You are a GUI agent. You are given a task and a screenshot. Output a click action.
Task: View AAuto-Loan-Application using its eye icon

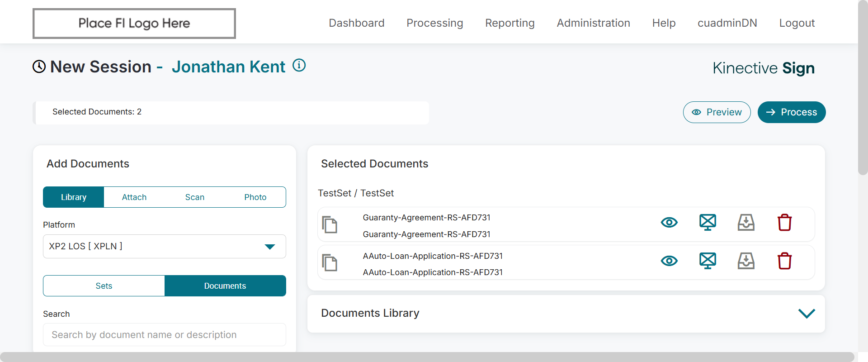[x=669, y=261]
